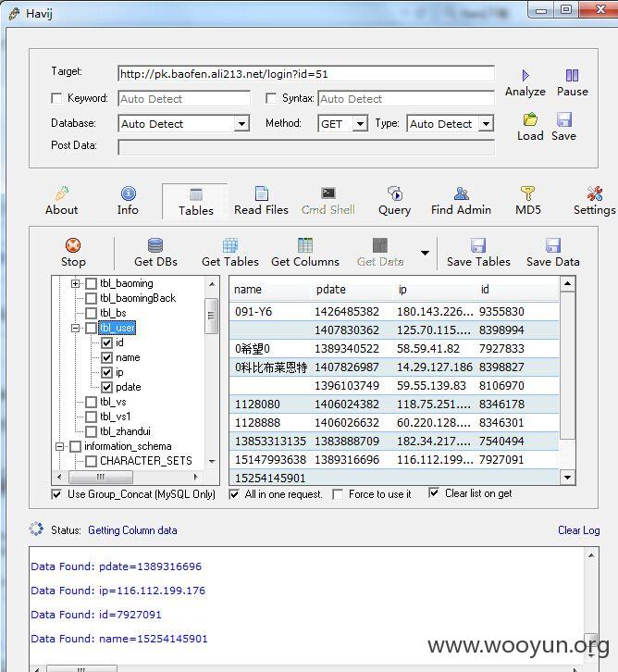Viewport: 618px width, 672px height.
Task: Uncheck the pdate column checkbox
Action: point(106,388)
